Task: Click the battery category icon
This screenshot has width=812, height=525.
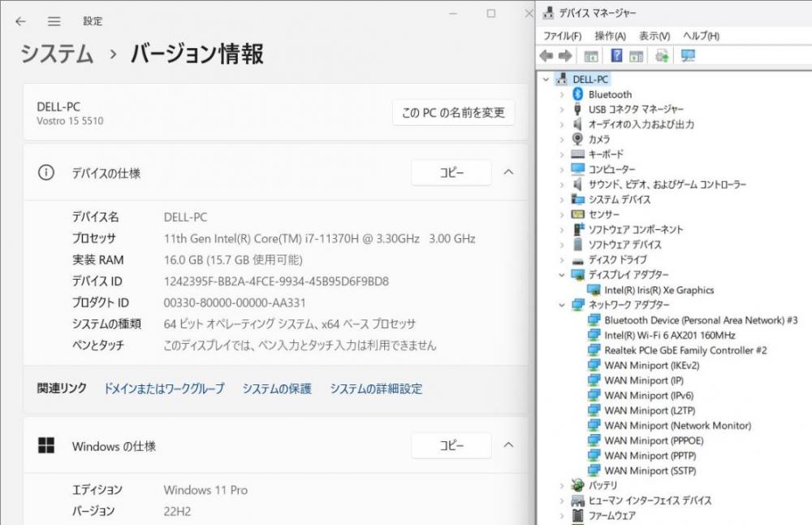Action: tap(578, 485)
